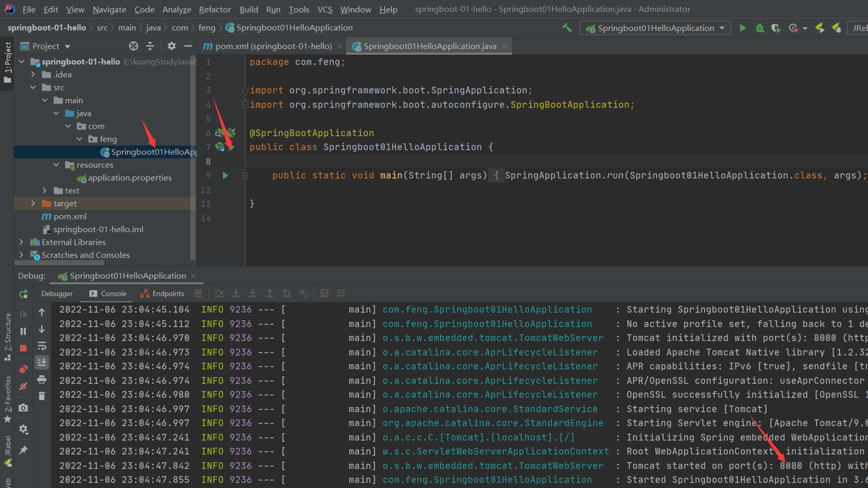This screenshot has width=868, height=488.
Task: Open the Refactor menu
Action: (215, 9)
